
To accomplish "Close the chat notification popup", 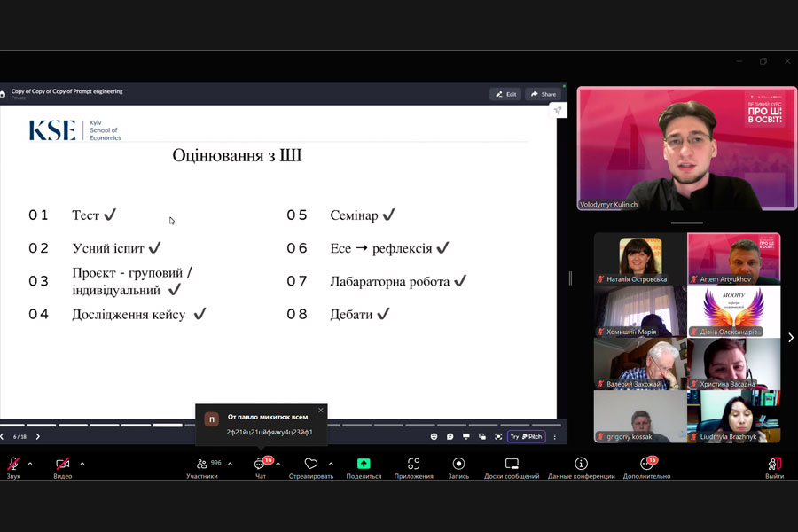I will tap(321, 411).
